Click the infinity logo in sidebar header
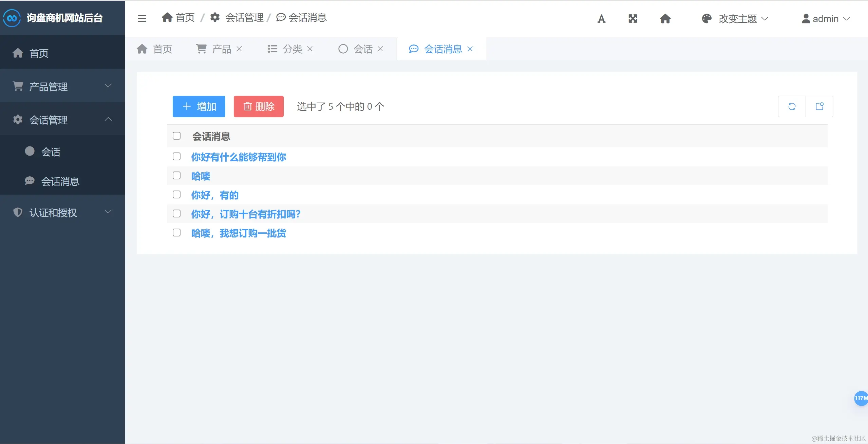 click(12, 18)
